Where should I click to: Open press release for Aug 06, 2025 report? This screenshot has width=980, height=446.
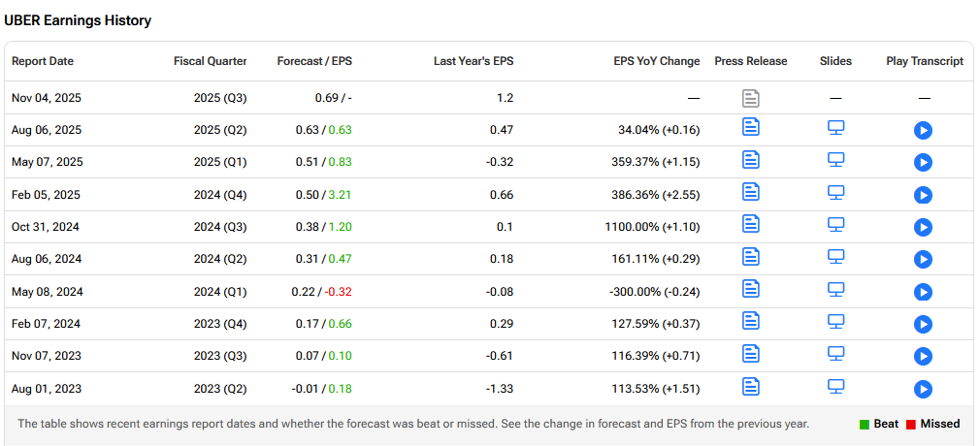(x=750, y=127)
